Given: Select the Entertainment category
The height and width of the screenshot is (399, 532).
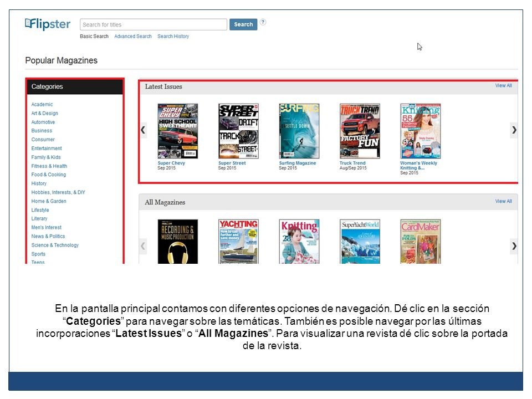Looking at the screenshot, I should (x=47, y=149).
